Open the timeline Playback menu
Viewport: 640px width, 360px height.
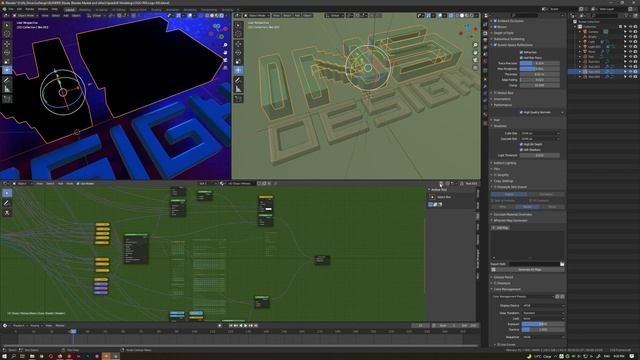click(19, 326)
